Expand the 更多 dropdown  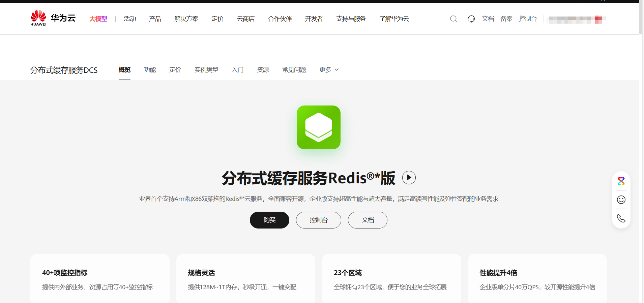[x=329, y=70]
